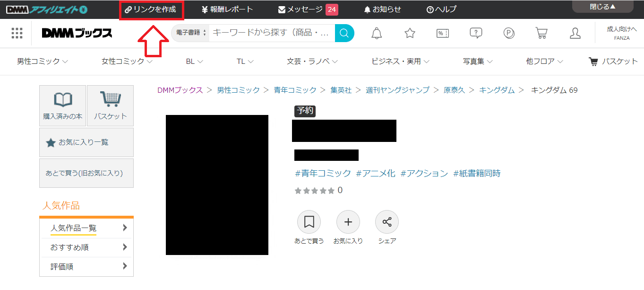Click the #アクション tag
The width and height of the screenshot is (644, 290).
pos(424,174)
